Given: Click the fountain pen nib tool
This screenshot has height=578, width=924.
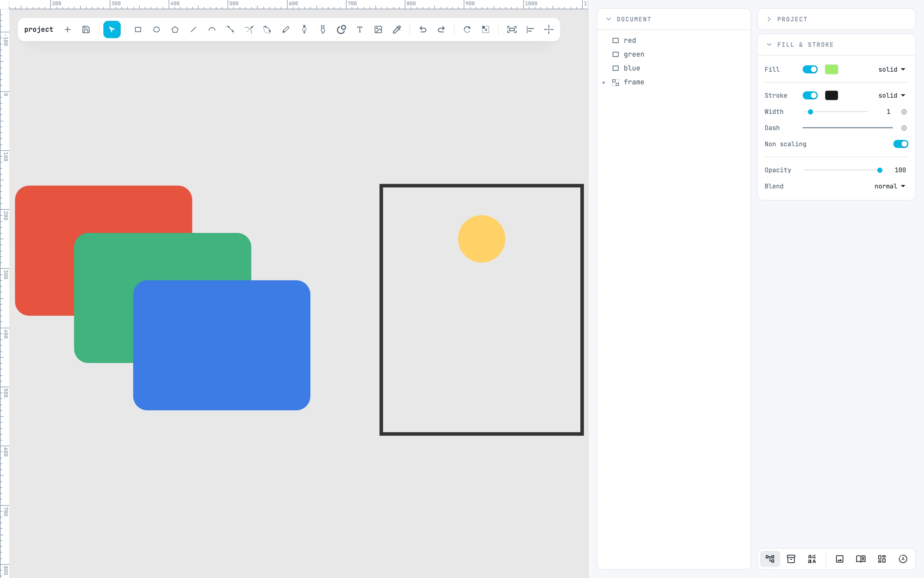Looking at the screenshot, I should pos(304,29).
